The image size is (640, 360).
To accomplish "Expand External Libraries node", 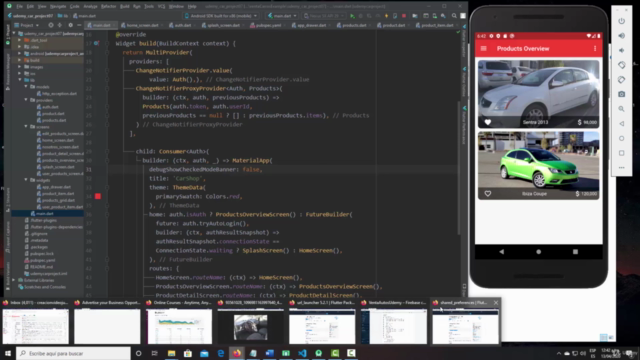I will pos(14,280).
